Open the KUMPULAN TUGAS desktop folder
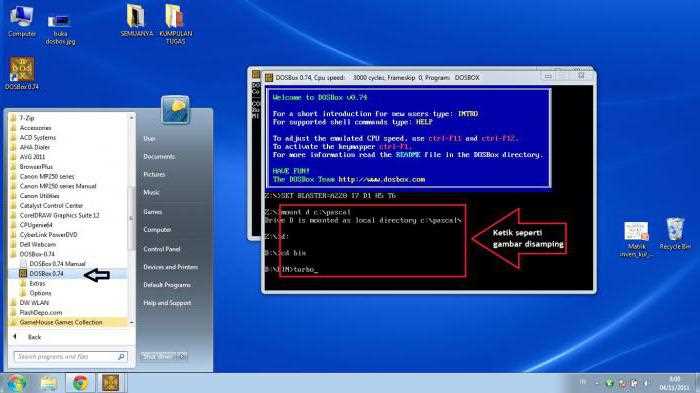This screenshot has width=700, height=393. 175,25
